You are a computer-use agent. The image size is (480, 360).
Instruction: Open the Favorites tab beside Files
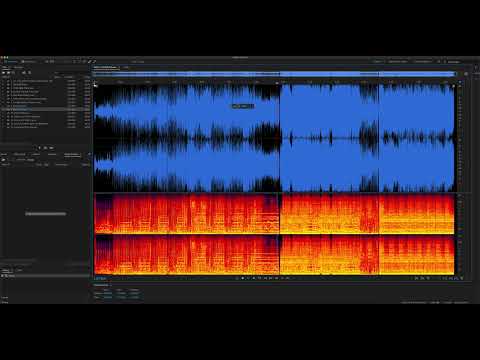point(18,67)
